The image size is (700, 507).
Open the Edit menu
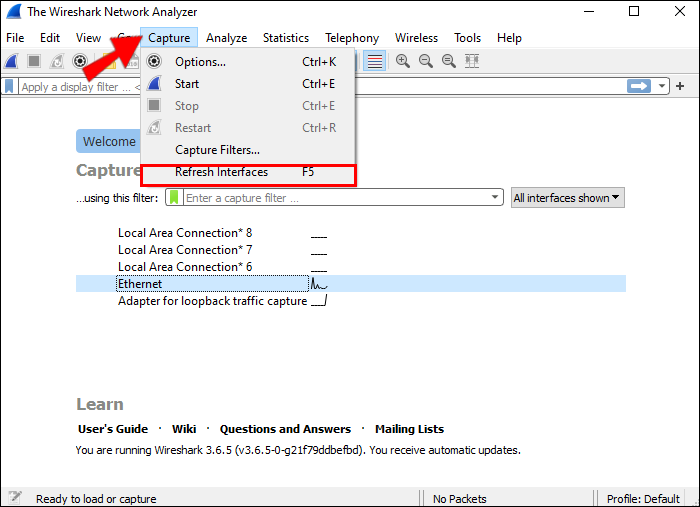pyautogui.click(x=50, y=38)
